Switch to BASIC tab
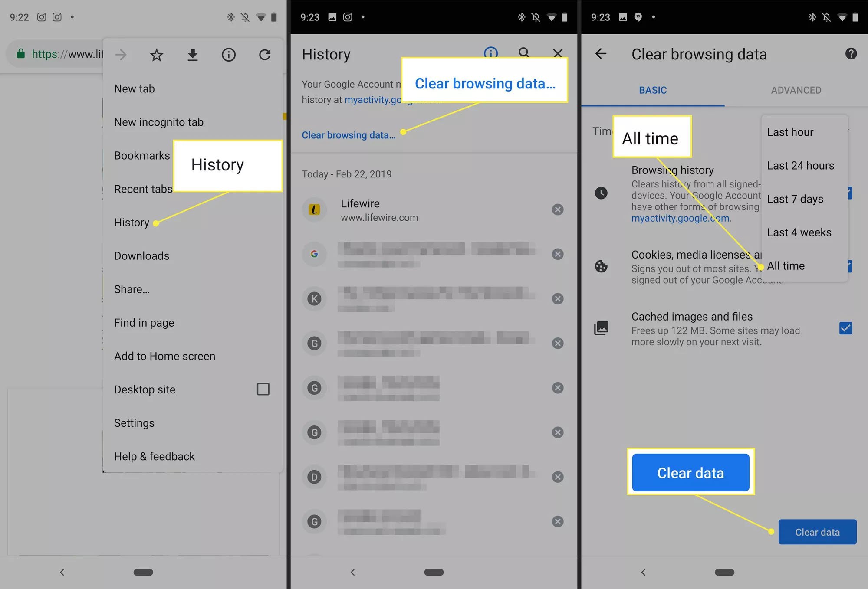Viewport: 868px width, 589px height. point(653,90)
